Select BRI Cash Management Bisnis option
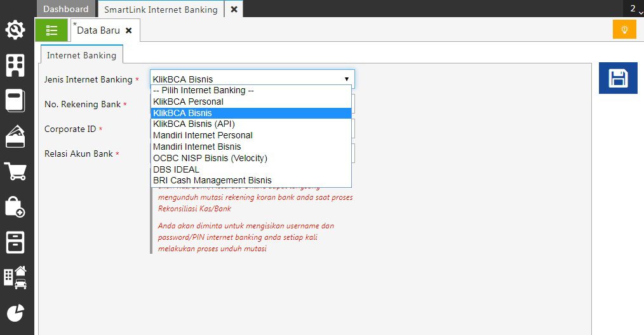The image size is (644, 335). pos(212,181)
